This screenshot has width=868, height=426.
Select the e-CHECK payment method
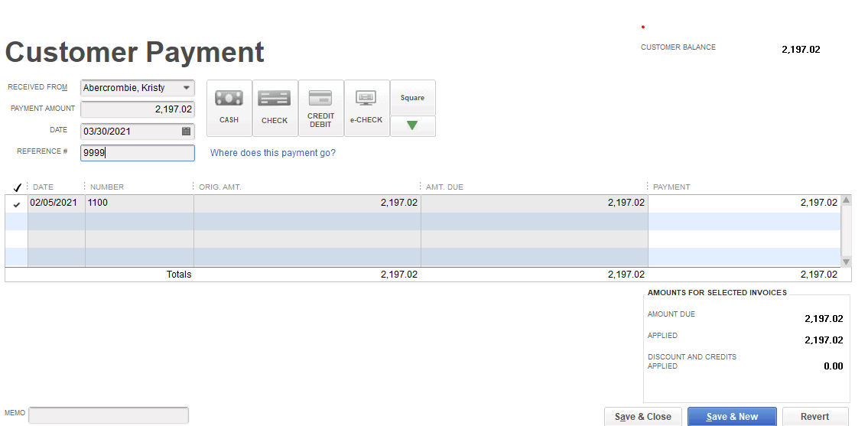coord(367,108)
